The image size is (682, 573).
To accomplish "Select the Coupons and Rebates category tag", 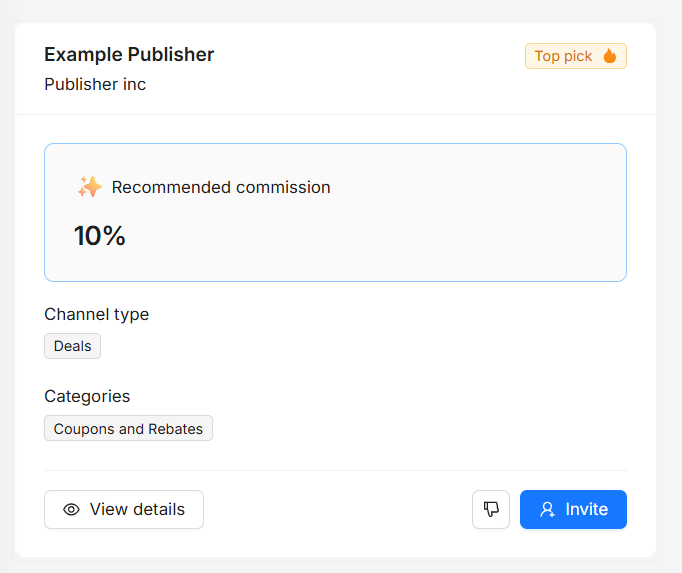I will tap(128, 429).
